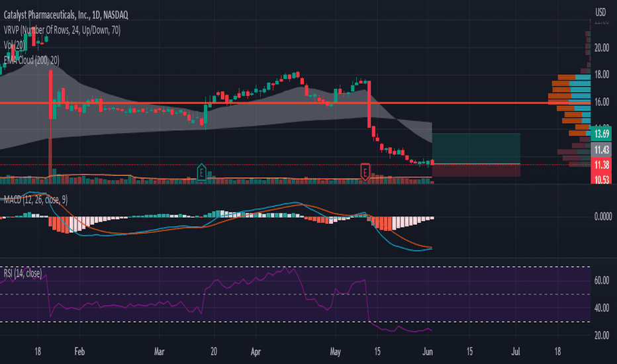Select the VRVP indicator legend

tap(62, 30)
